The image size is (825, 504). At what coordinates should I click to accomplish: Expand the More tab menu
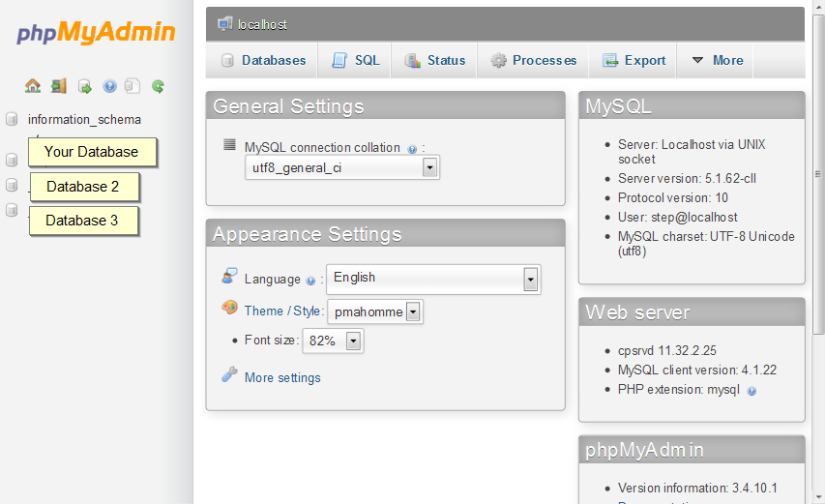[717, 60]
